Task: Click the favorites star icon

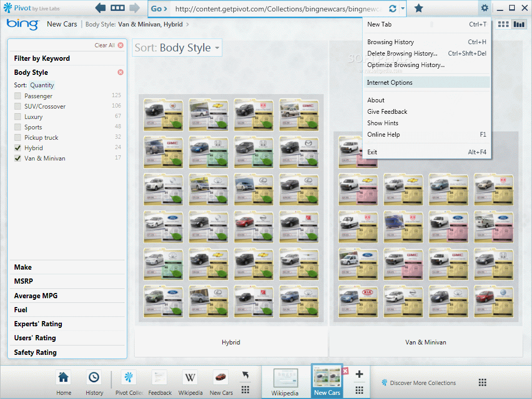Action: coord(419,8)
